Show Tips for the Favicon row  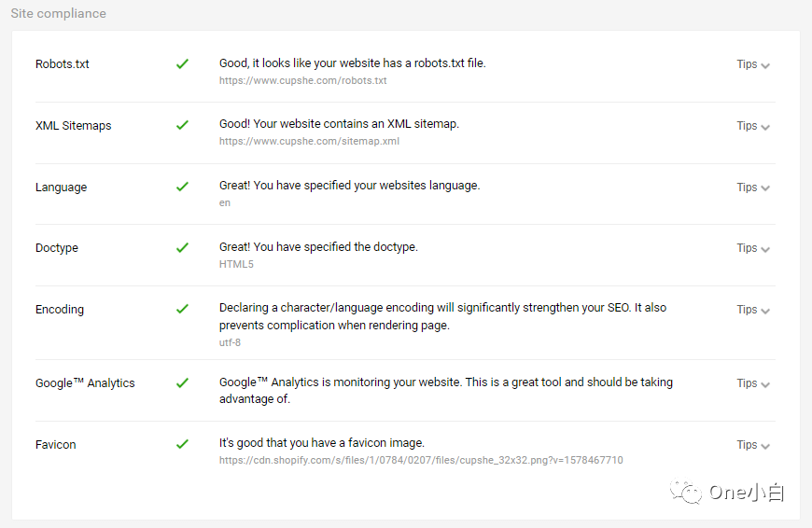point(752,445)
